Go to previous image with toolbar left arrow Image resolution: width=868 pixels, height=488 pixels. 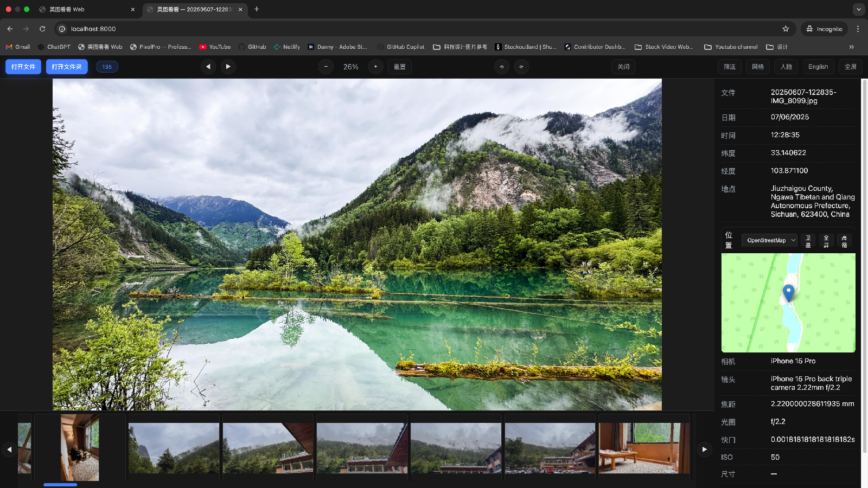click(208, 67)
